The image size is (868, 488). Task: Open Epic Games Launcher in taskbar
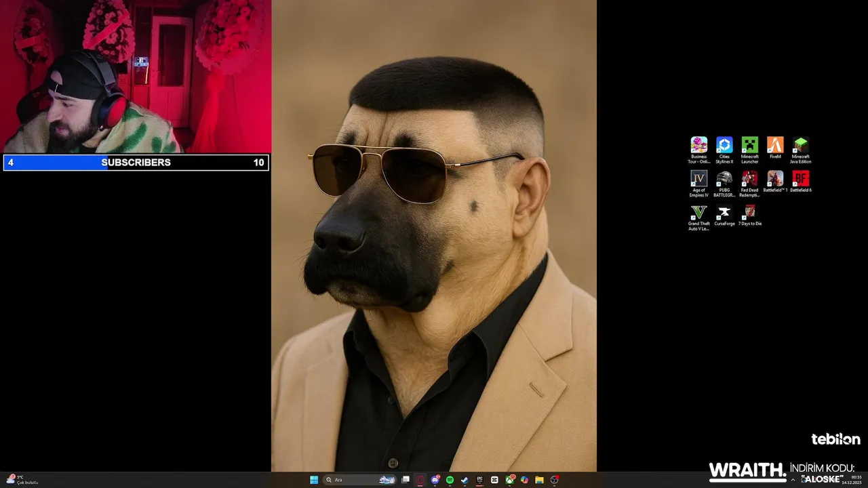coord(479,480)
